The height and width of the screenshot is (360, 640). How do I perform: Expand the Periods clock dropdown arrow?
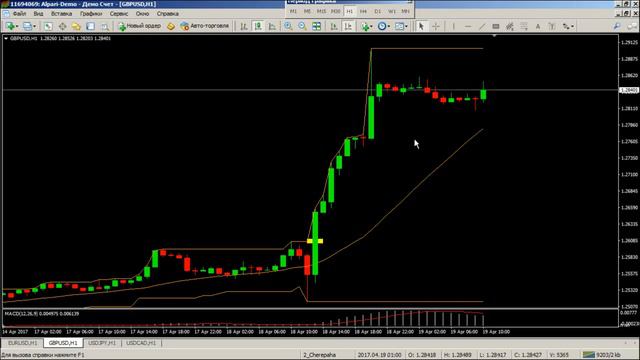click(x=389, y=27)
